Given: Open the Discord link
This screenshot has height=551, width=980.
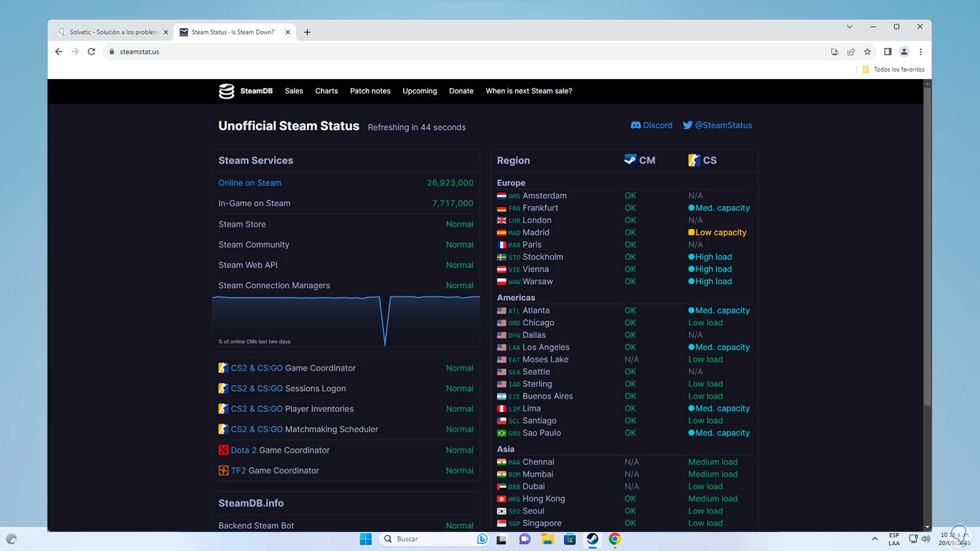Looking at the screenshot, I should point(651,125).
